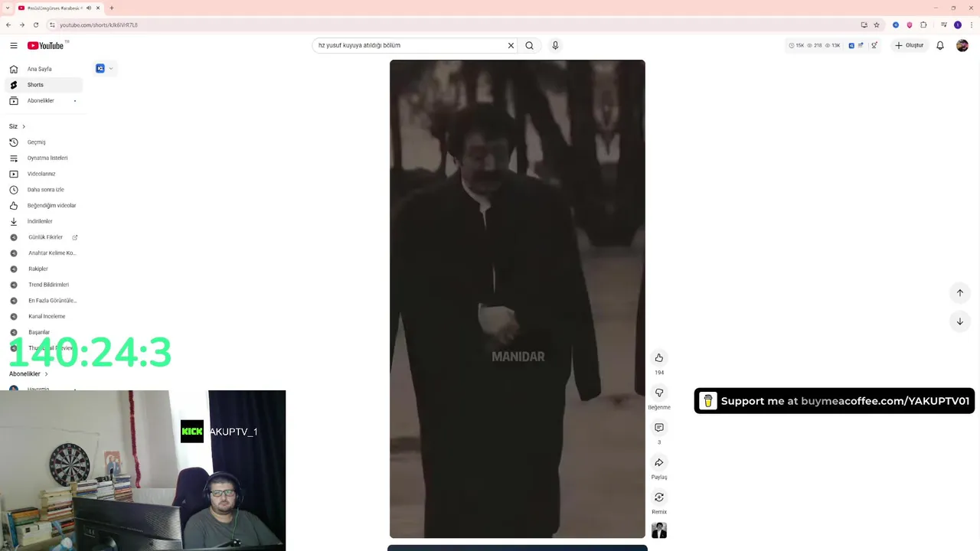
Task: Open media controls in Chrome toolbar
Action: coord(943,24)
